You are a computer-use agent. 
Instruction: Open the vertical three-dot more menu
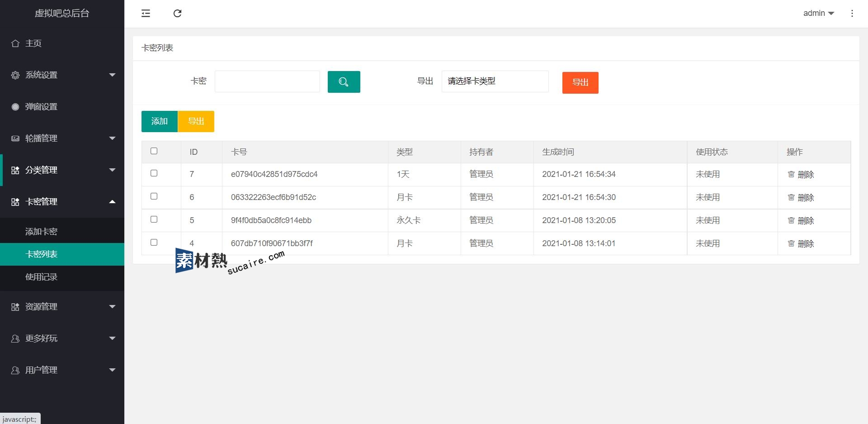[x=852, y=14]
